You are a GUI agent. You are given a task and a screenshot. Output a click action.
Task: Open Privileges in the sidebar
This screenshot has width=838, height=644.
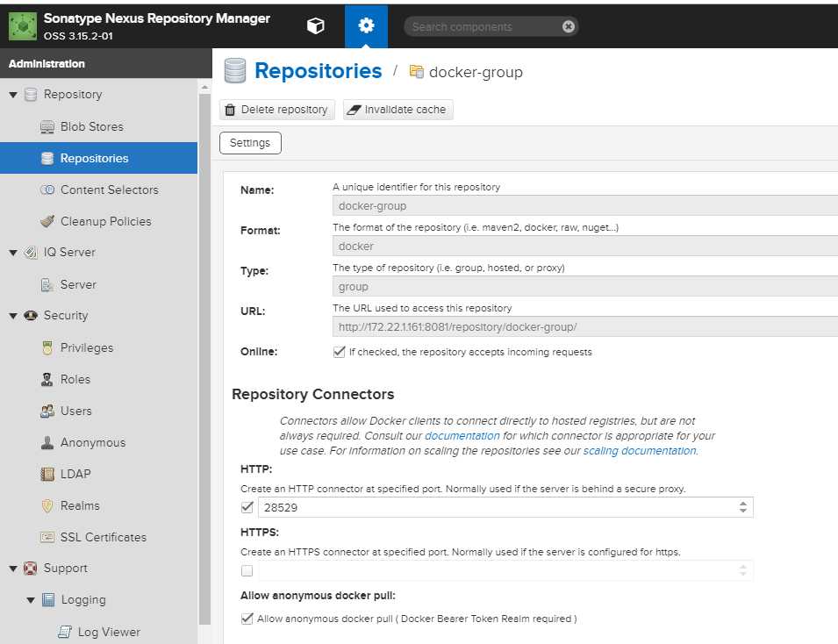click(x=87, y=348)
